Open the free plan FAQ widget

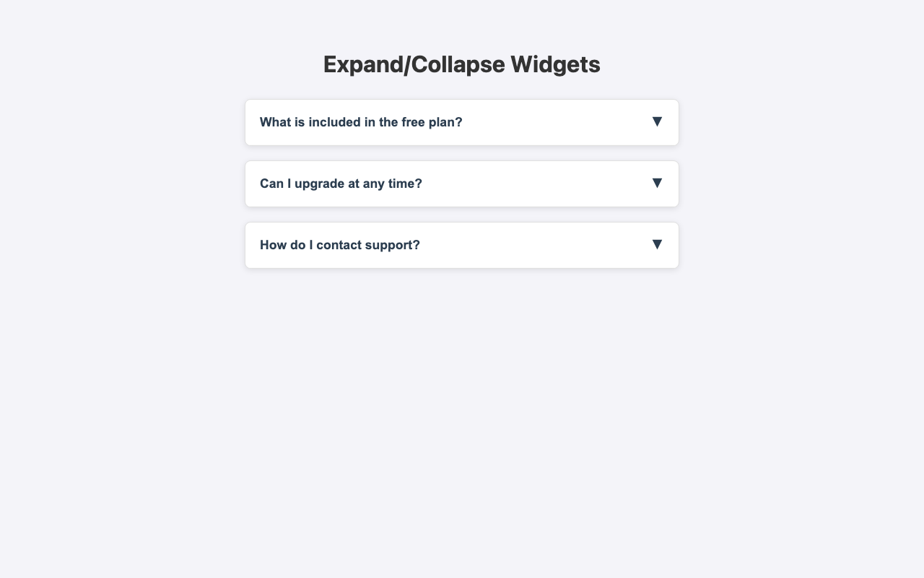pos(462,122)
